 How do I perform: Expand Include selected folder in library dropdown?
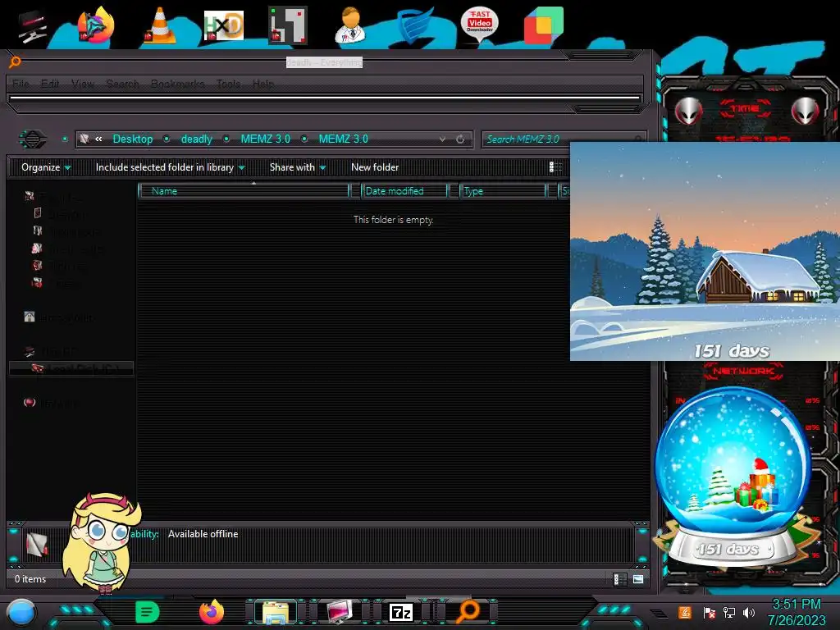[x=170, y=167]
